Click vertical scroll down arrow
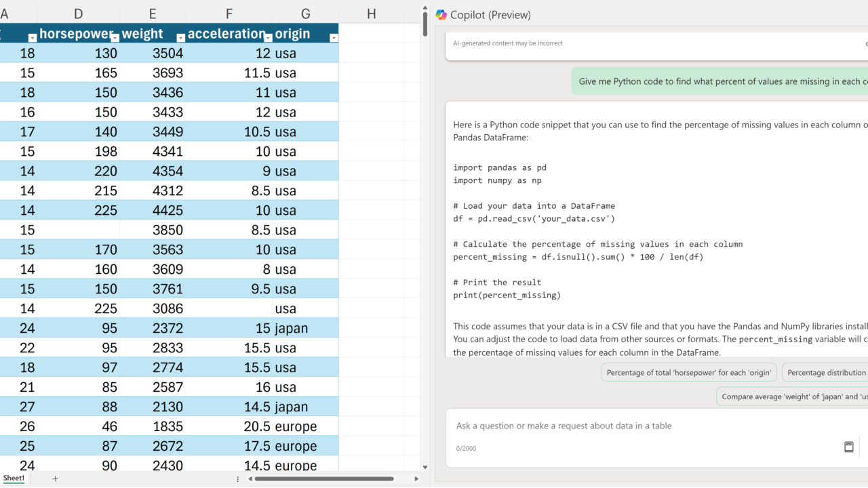 425,467
